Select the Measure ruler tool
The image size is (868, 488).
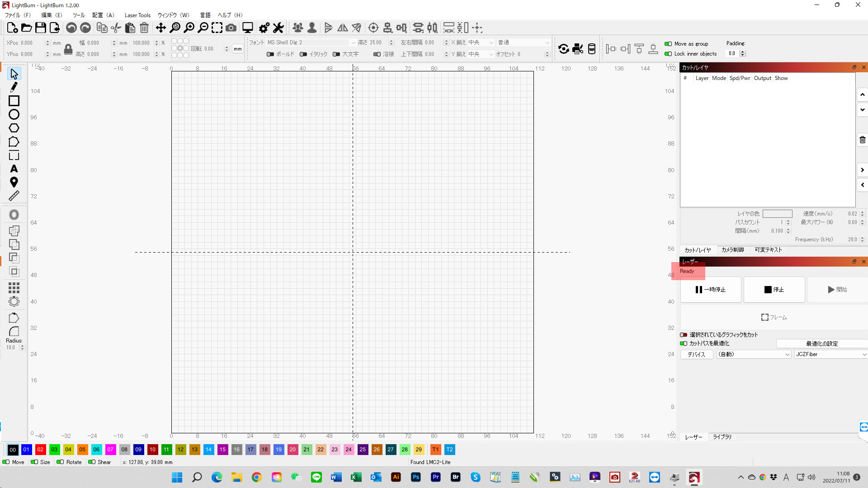(x=14, y=196)
